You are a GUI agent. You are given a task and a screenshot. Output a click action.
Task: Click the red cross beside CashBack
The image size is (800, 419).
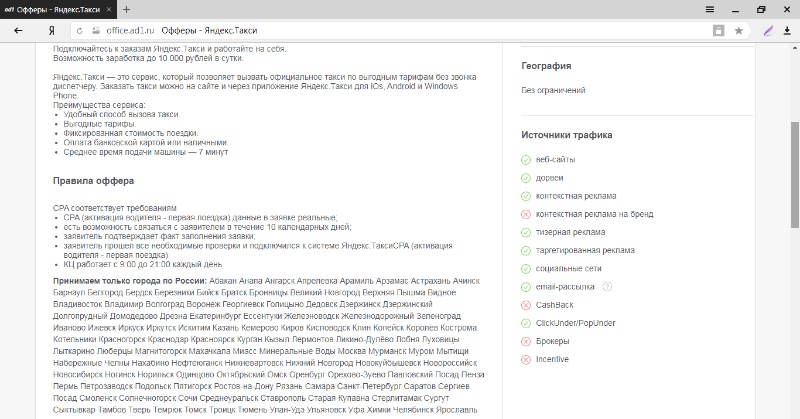tap(526, 305)
